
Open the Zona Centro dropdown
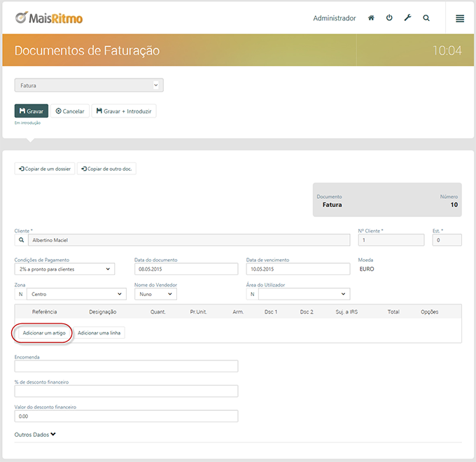[76, 294]
